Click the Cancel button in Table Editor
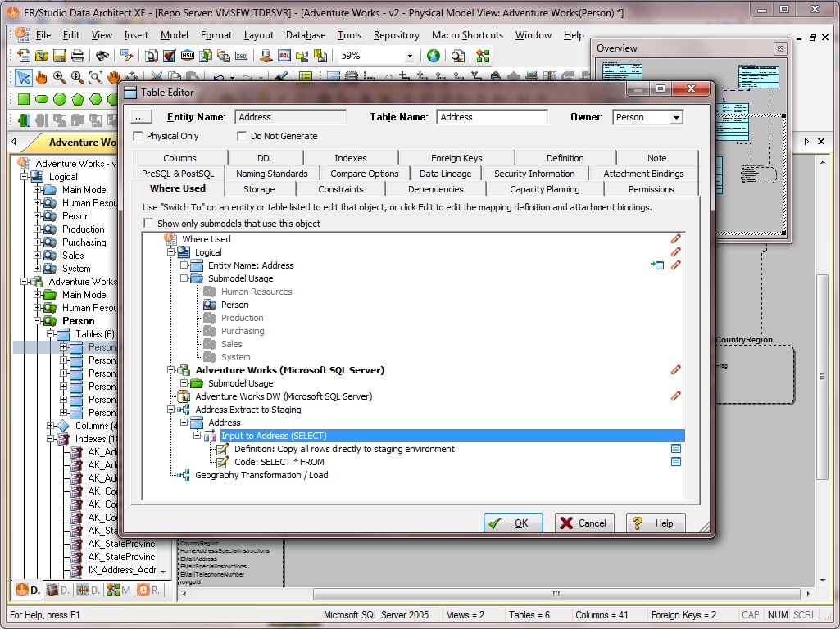 pyautogui.click(x=584, y=523)
